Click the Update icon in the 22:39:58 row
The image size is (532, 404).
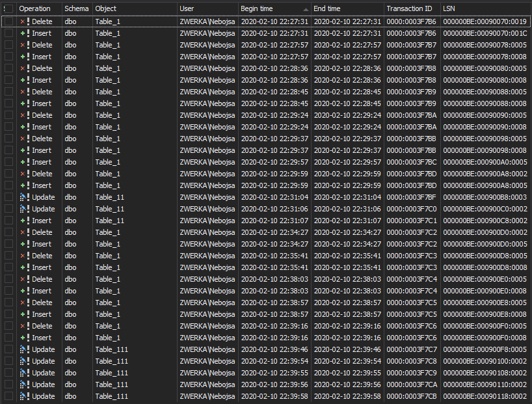pyautogui.click(x=23, y=397)
